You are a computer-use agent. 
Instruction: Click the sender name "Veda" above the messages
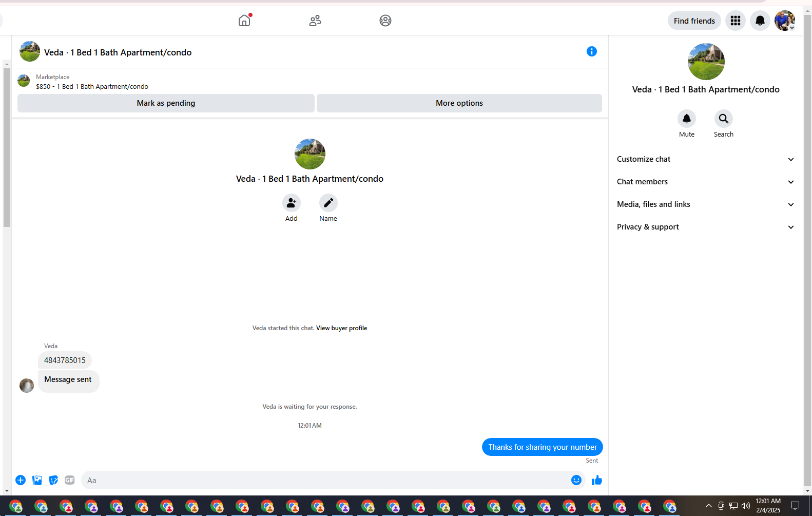click(x=51, y=346)
